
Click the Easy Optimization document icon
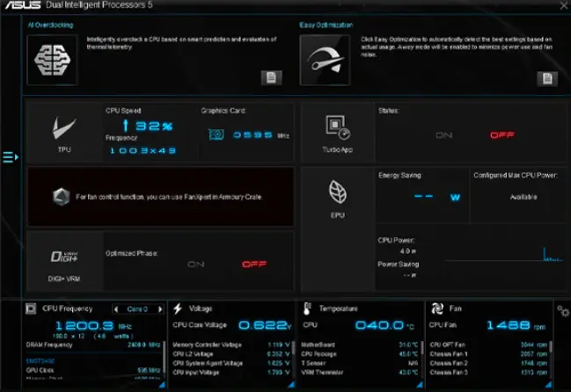pos(545,78)
